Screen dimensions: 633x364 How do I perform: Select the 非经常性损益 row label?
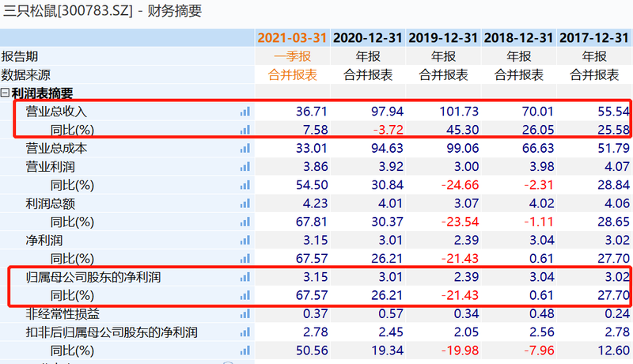click(63, 314)
